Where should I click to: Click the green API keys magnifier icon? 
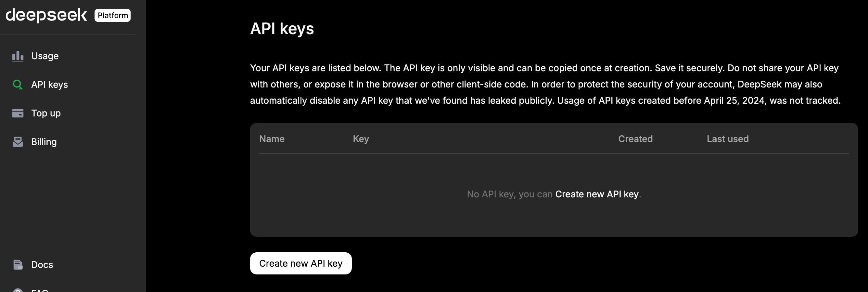pos(18,85)
